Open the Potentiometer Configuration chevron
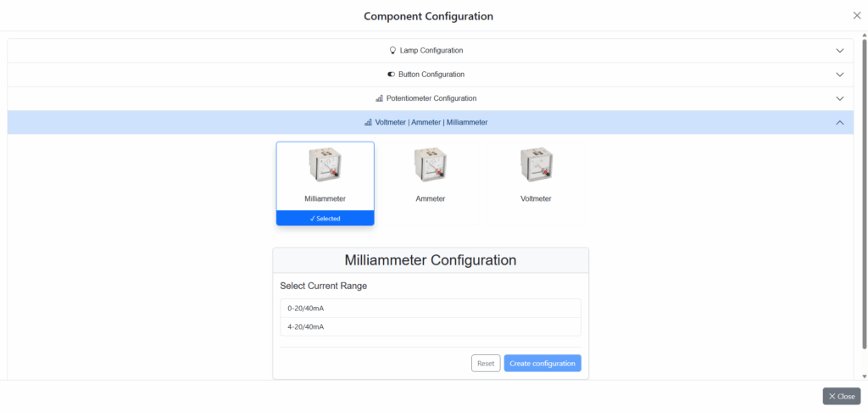The height and width of the screenshot is (412, 868). coord(839,98)
